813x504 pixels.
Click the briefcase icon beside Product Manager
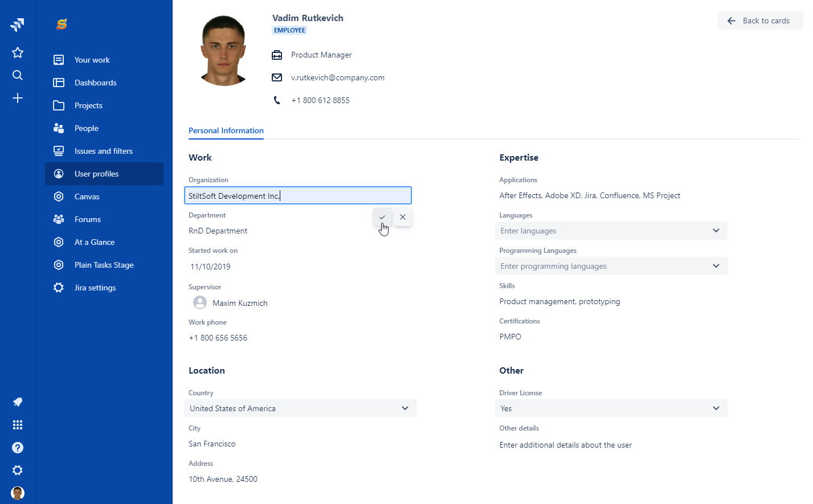(x=277, y=55)
